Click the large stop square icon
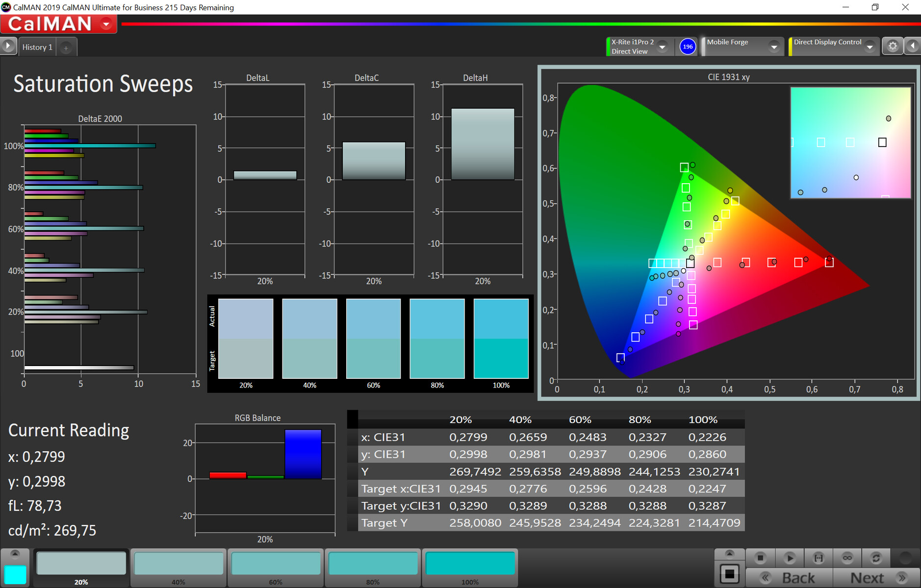 [729, 574]
